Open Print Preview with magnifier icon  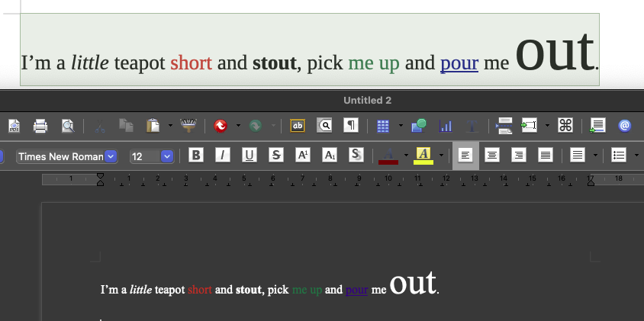point(68,126)
